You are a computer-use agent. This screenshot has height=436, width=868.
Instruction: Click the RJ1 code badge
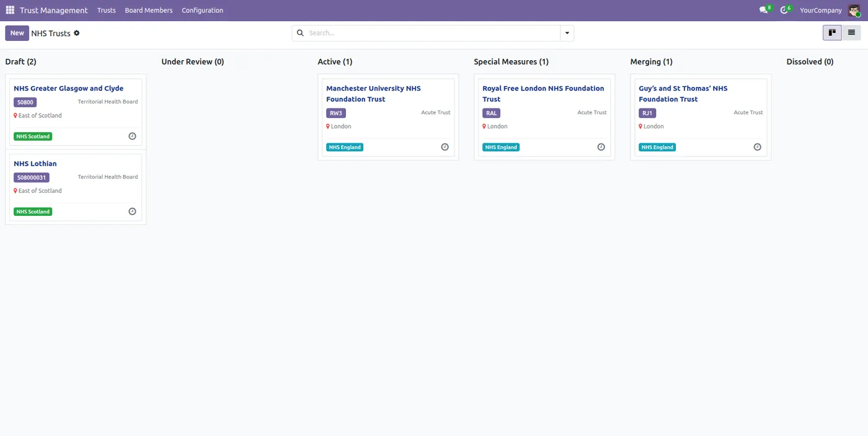[647, 113]
